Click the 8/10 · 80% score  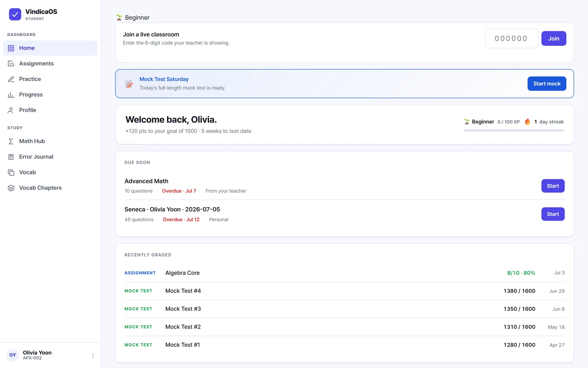521,273
